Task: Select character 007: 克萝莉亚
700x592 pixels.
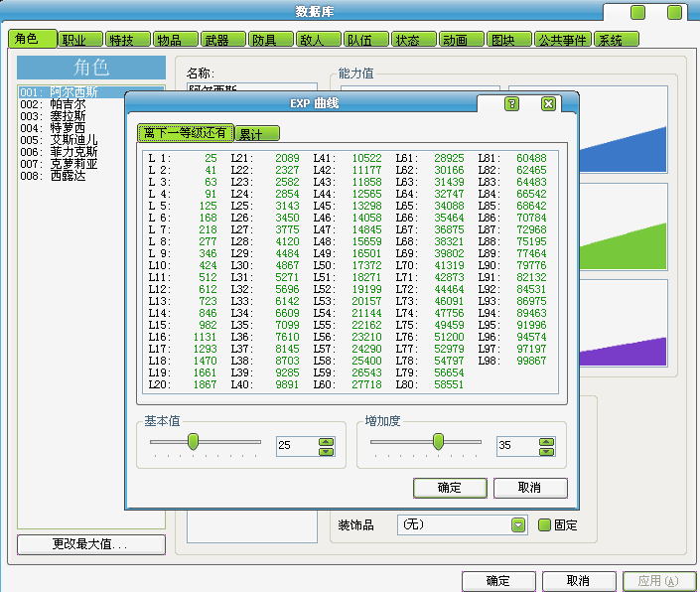Action: point(71,164)
